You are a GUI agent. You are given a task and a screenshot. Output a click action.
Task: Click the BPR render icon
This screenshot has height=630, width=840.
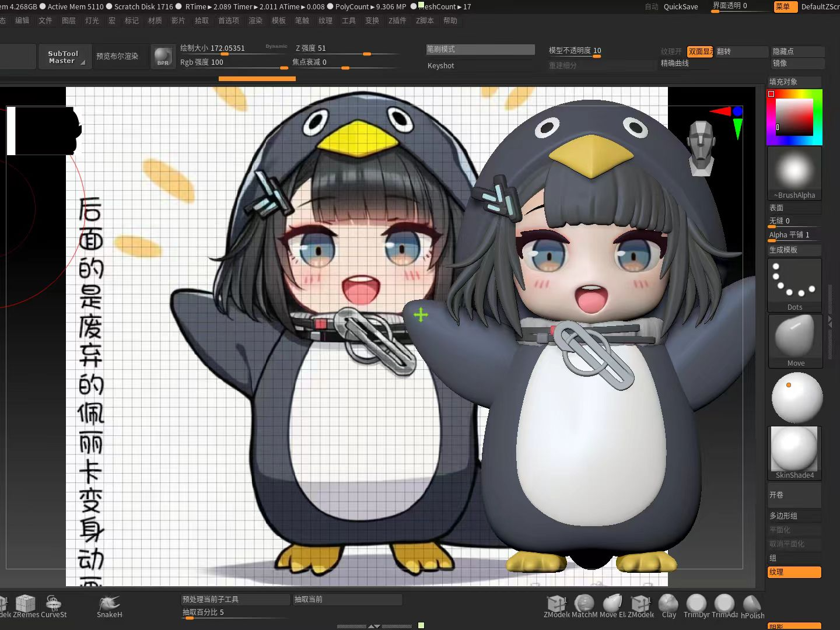pyautogui.click(x=163, y=57)
